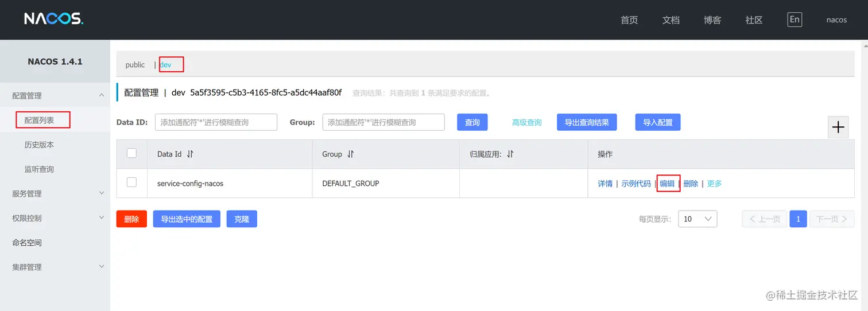Select page 1 in pagination

point(798,219)
